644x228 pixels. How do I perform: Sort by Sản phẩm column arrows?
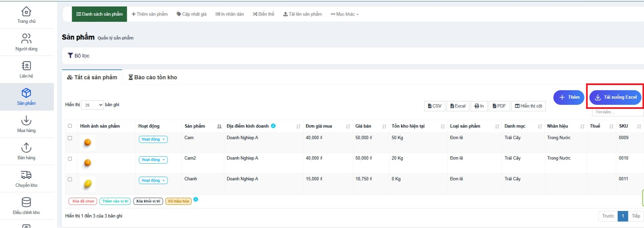(x=219, y=126)
